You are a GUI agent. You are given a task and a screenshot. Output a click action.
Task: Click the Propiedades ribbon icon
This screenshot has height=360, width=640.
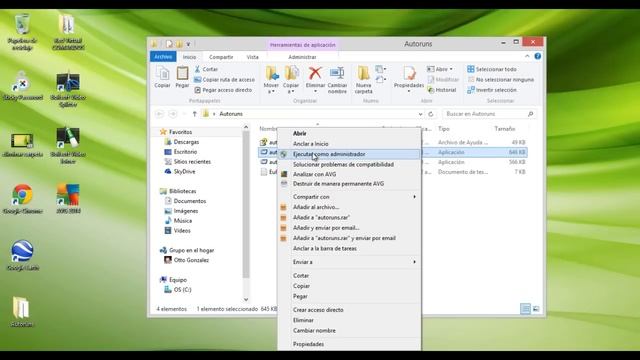pyautogui.click(x=409, y=77)
